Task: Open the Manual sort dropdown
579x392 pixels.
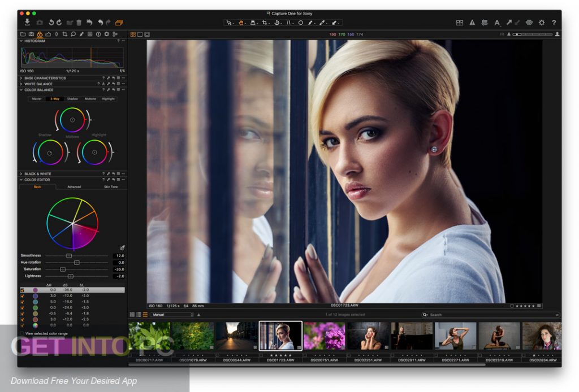Action: (x=172, y=315)
